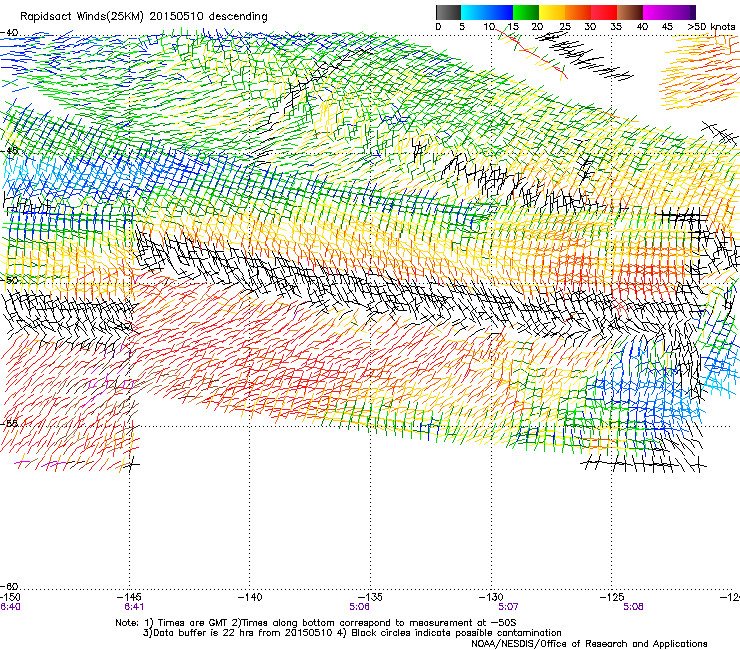The width and height of the screenshot is (740, 650).
Task: Select the cyan-to-blue 5-15 knots color segment
Action: coord(487,12)
